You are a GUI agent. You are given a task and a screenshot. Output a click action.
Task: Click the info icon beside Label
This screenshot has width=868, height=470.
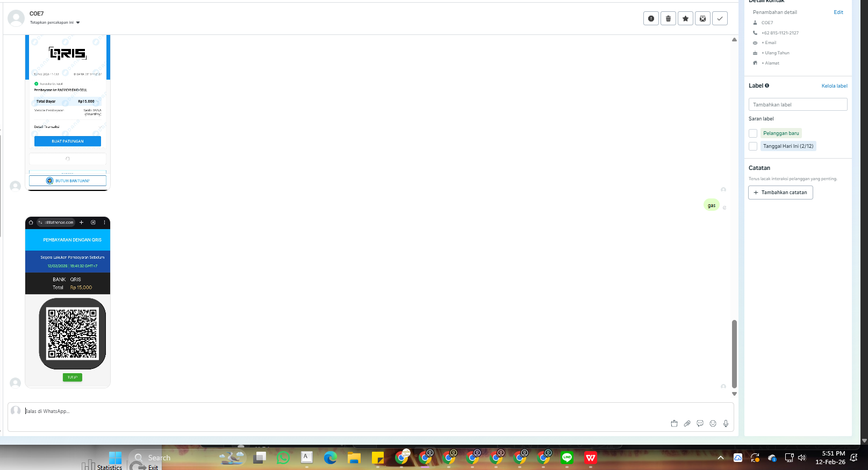(767, 86)
